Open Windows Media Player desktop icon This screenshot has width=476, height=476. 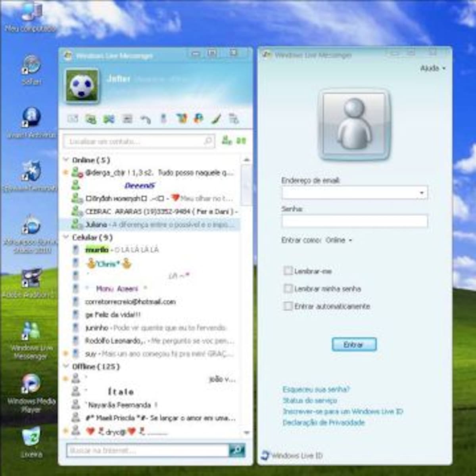coord(31,385)
